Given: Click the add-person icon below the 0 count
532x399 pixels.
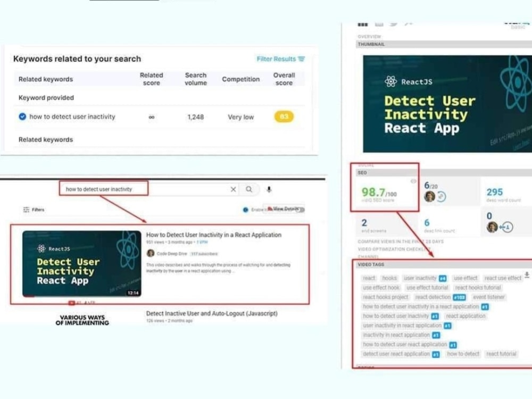Looking at the screenshot, I should point(507,227).
